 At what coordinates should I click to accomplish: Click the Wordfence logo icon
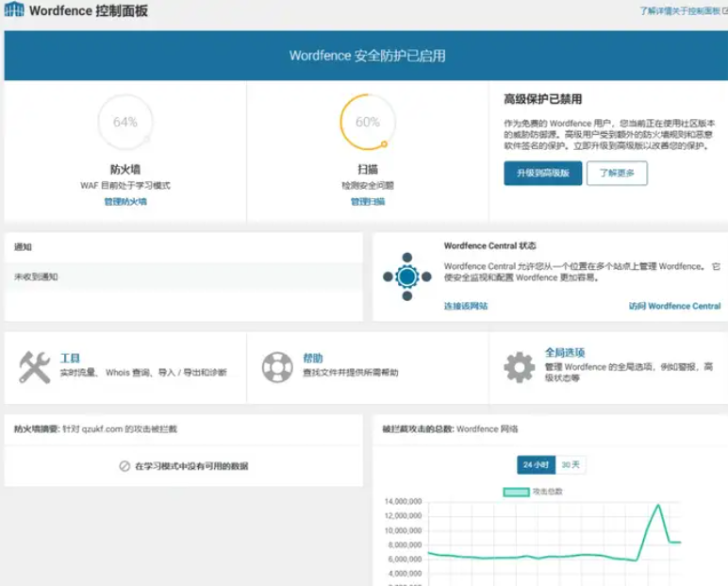point(14,9)
